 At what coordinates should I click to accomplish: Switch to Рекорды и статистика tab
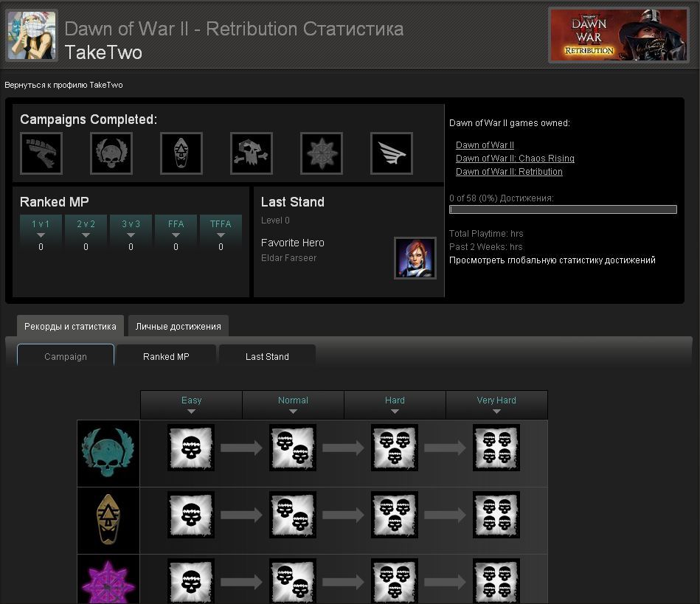point(70,326)
